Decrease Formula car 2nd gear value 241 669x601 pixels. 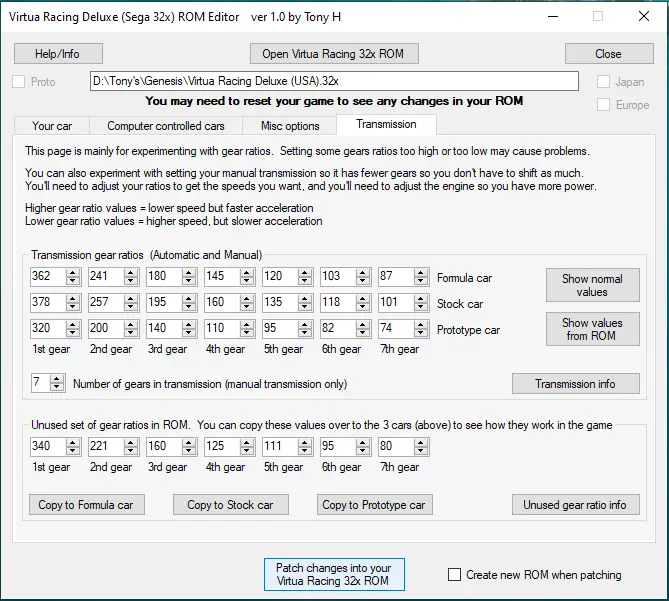coord(131,280)
